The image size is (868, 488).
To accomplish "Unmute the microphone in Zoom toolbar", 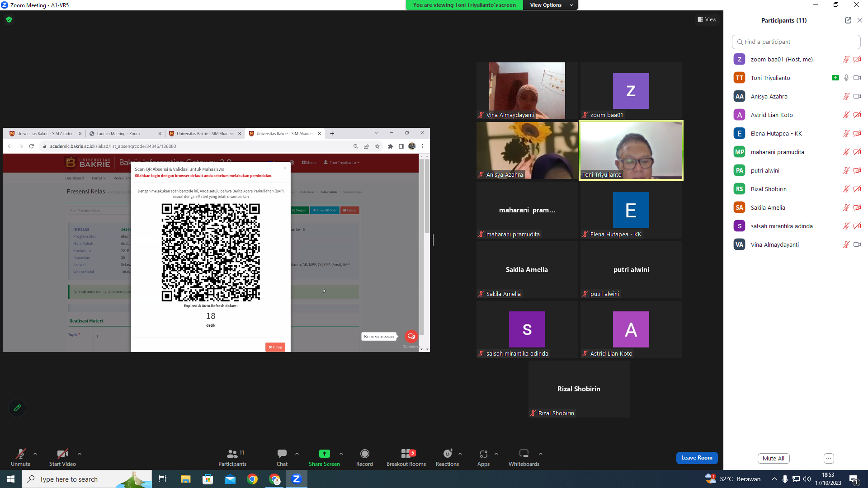I will point(20,457).
